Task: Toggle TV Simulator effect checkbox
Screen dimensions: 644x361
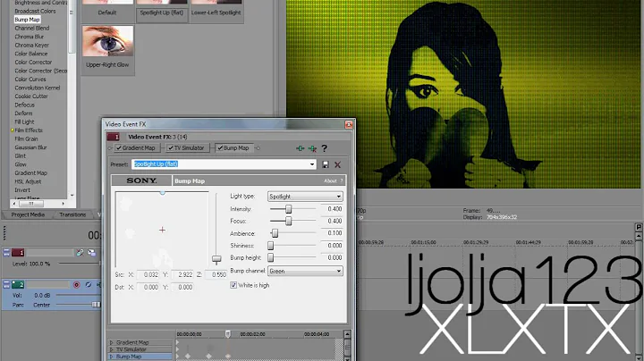Action: tap(170, 148)
